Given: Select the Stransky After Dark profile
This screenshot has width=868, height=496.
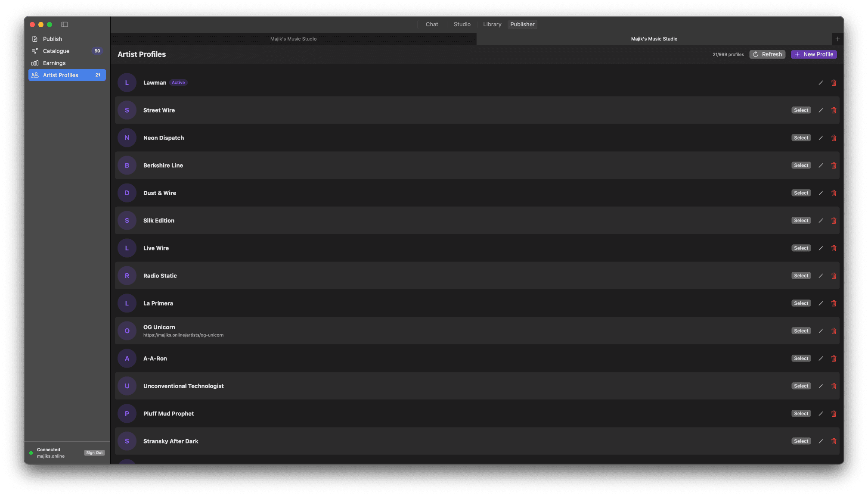Looking at the screenshot, I should [x=801, y=441].
